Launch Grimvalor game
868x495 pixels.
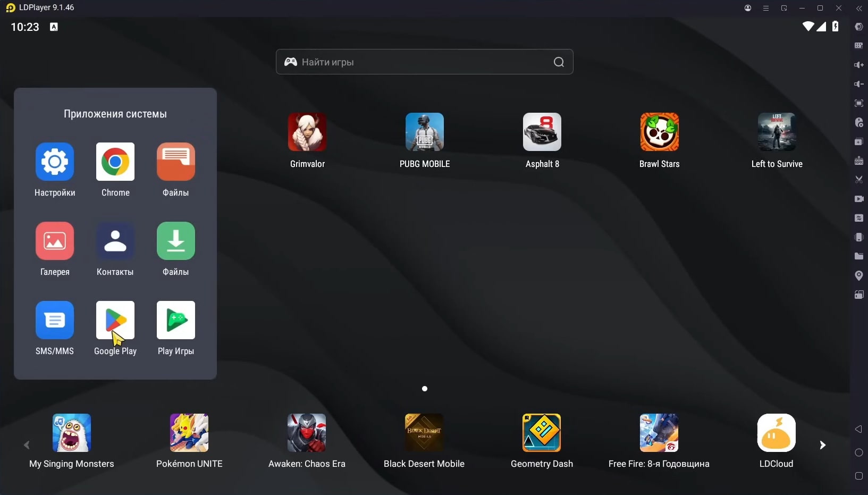(x=307, y=132)
